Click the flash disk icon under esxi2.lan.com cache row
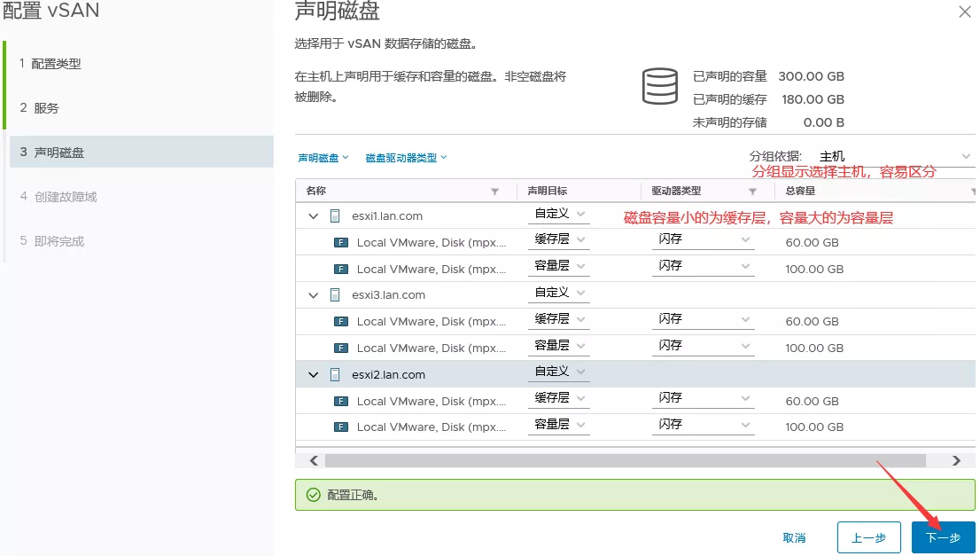The image size is (980, 556). pos(340,401)
